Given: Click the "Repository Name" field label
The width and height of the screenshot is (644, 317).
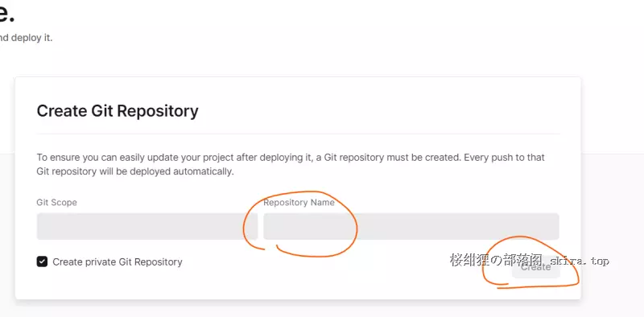Looking at the screenshot, I should tap(299, 203).
